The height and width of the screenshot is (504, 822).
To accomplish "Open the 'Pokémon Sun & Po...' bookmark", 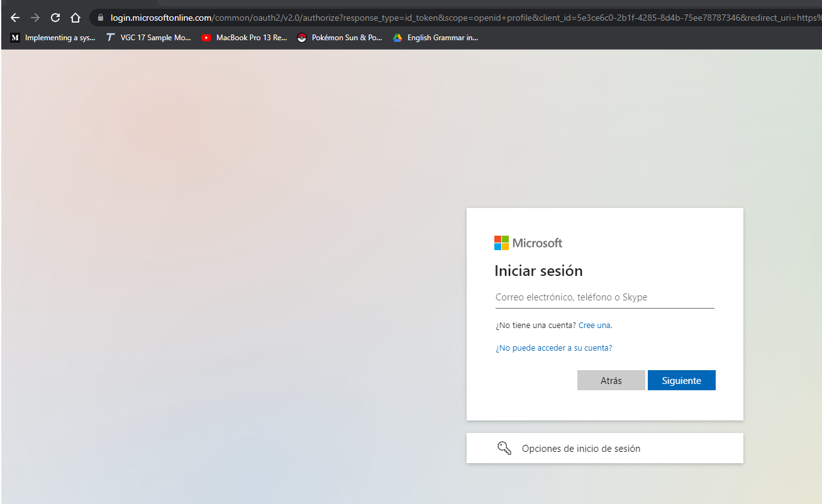I will (340, 38).
